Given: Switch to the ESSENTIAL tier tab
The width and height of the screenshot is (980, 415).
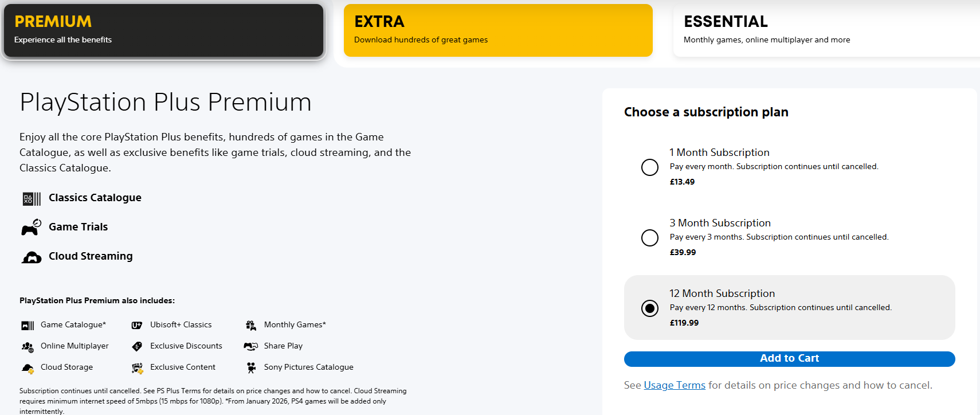Looking at the screenshot, I should click(x=826, y=30).
